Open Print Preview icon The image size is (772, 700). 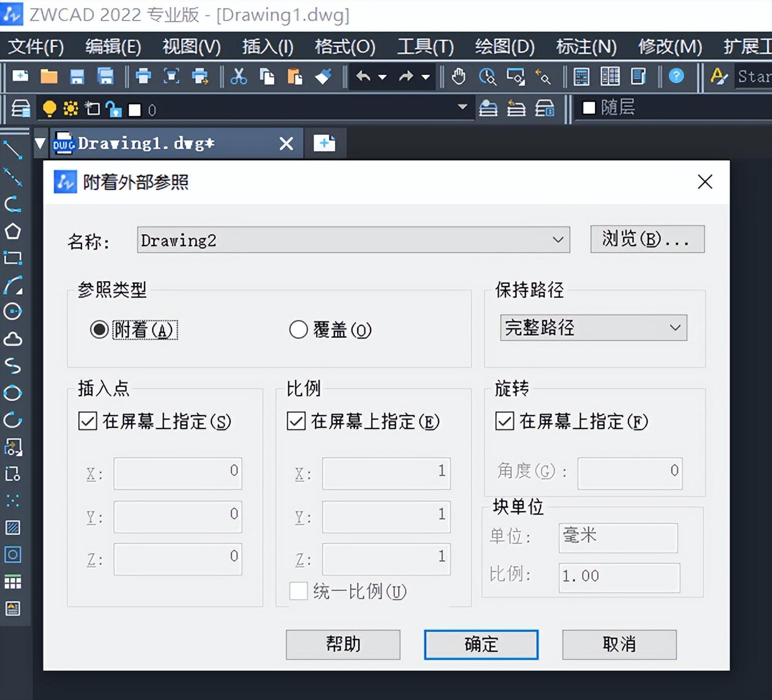pyautogui.click(x=171, y=76)
